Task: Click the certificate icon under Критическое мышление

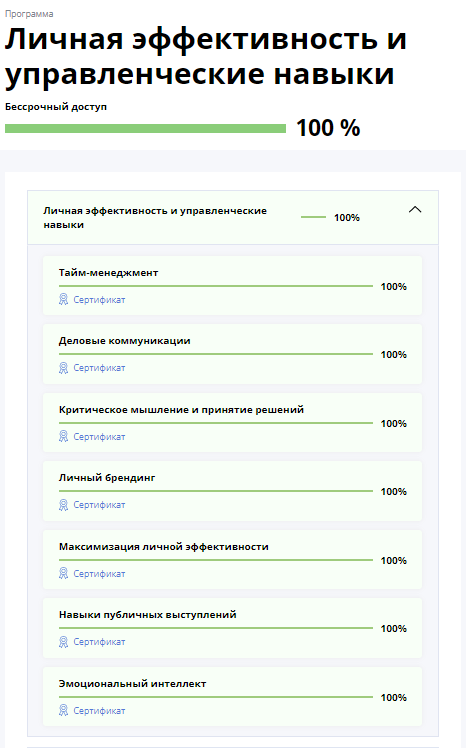Action: point(63,436)
